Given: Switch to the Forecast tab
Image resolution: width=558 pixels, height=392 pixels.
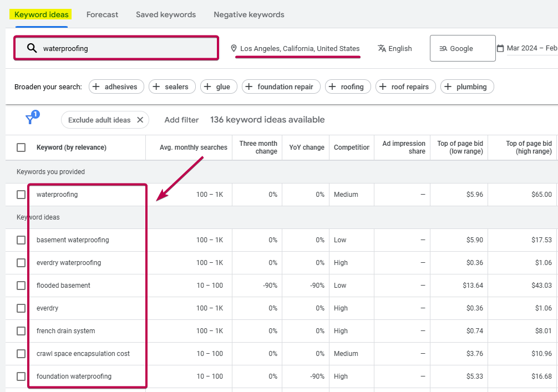Looking at the screenshot, I should point(102,14).
